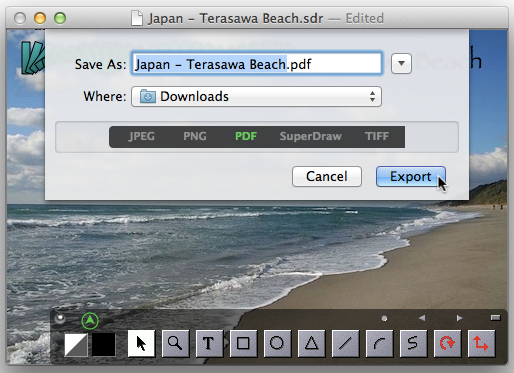
Task: Select the straight line tool
Action: (x=346, y=343)
